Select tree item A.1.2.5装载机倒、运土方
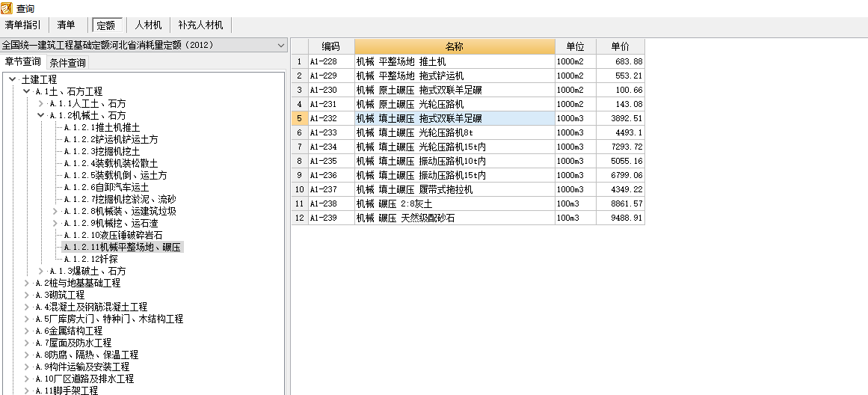Viewport: 868px width, 395px height. (115, 175)
